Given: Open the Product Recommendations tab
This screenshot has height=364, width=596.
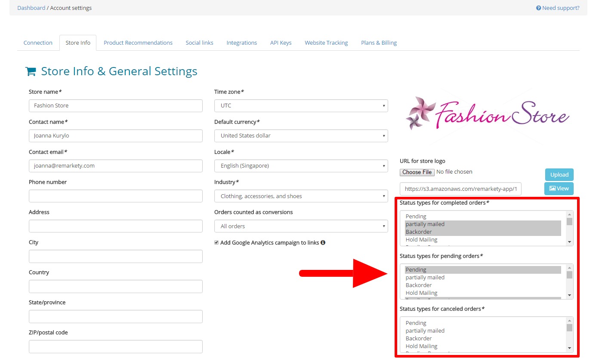Looking at the screenshot, I should click(138, 43).
